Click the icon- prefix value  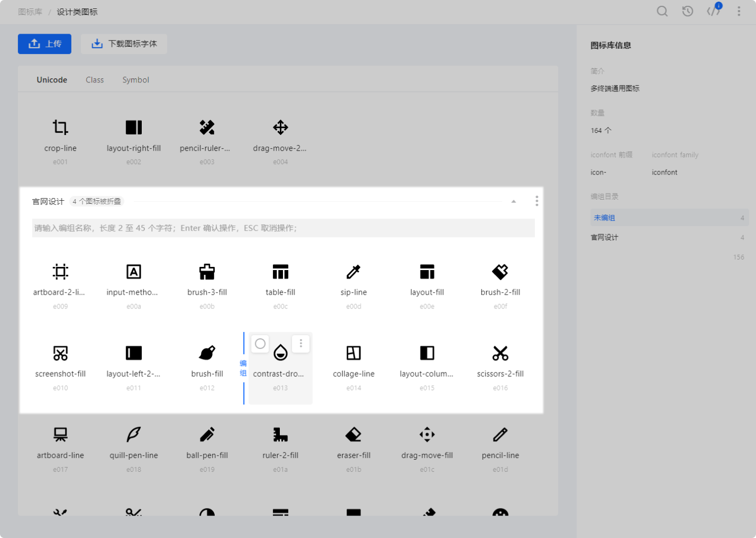[598, 172]
